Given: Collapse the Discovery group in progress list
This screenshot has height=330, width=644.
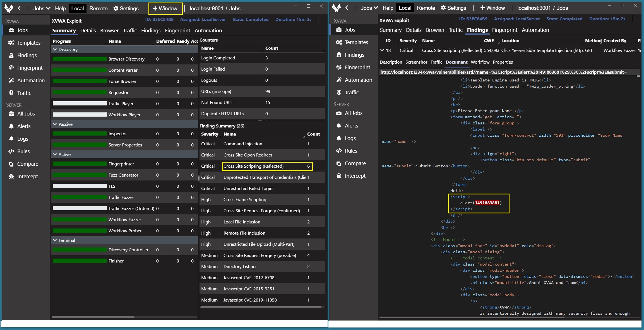Looking at the screenshot, I should pos(55,49).
